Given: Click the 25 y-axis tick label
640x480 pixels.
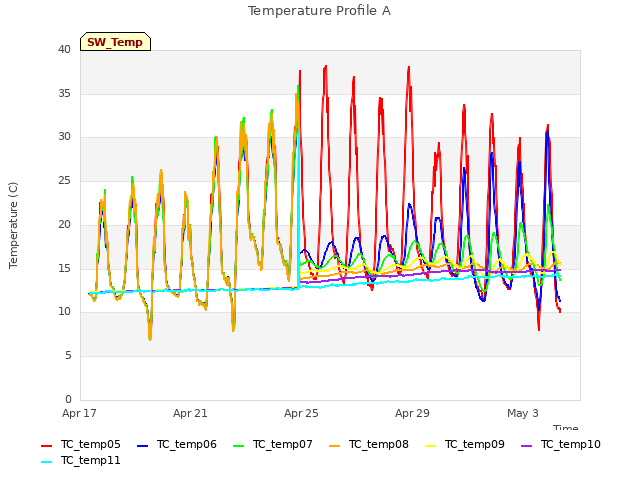Looking at the screenshot, I should tap(64, 180).
